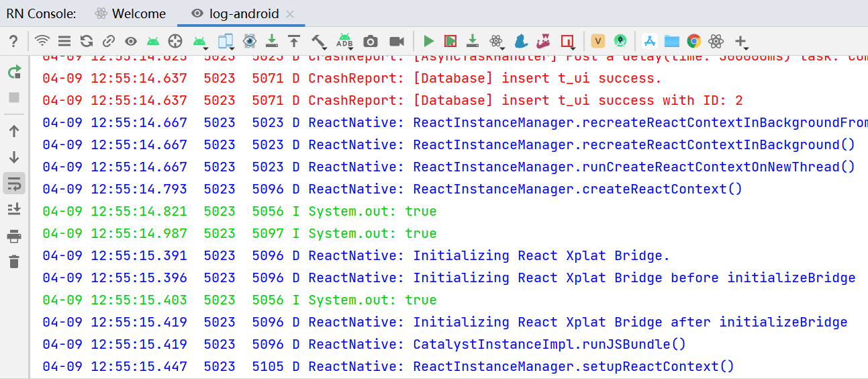868x379 pixels.
Task: Toggle the eye icon in toolbar
Action: (x=130, y=41)
